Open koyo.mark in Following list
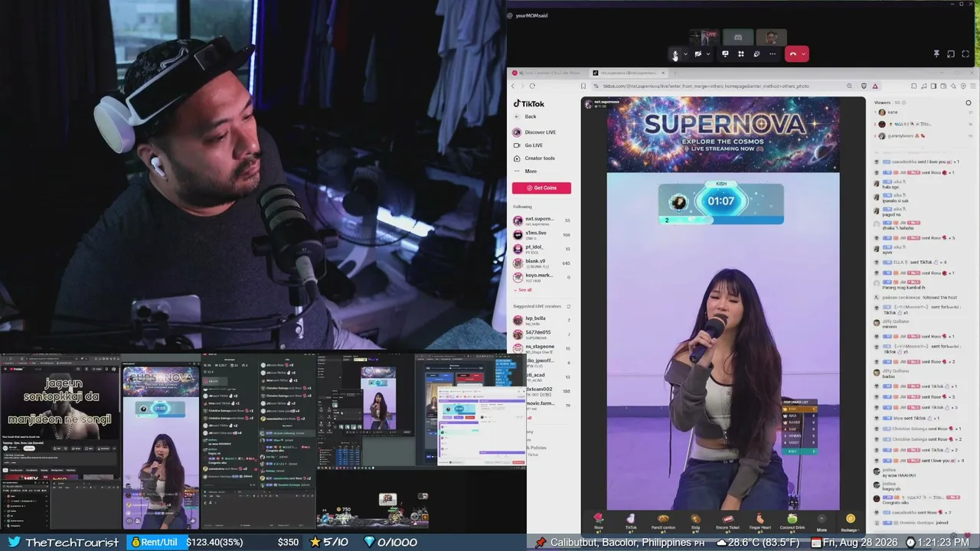This screenshot has width=980, height=551. (x=541, y=277)
